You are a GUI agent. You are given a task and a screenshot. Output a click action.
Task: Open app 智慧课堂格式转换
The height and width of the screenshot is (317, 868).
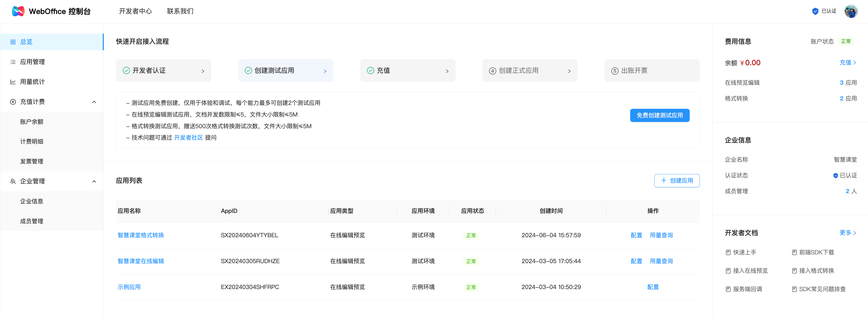pyautogui.click(x=141, y=235)
